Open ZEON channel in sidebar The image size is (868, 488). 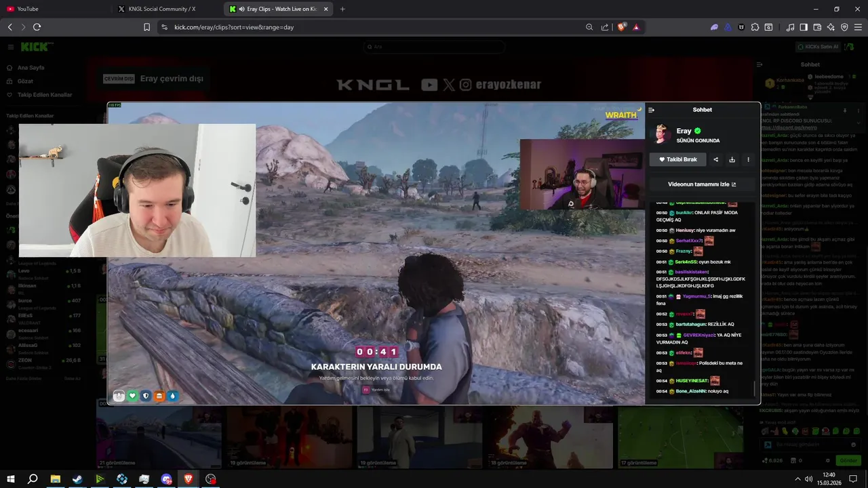pyautogui.click(x=42, y=363)
